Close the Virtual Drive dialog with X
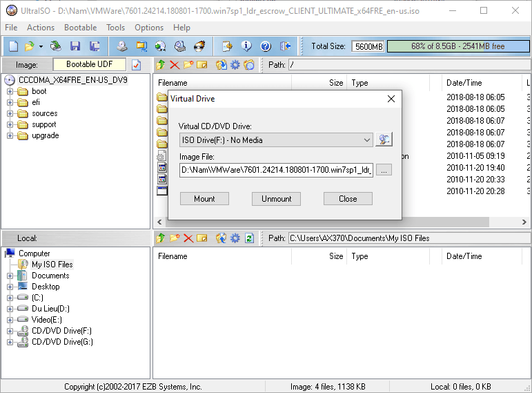Image resolution: width=532 pixels, height=393 pixels. pos(391,99)
